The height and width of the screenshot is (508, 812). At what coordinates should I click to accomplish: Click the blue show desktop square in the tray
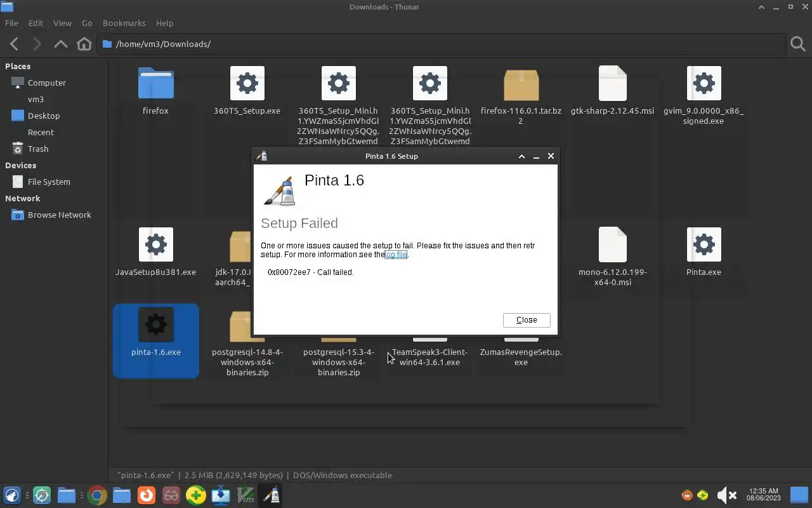click(x=799, y=495)
